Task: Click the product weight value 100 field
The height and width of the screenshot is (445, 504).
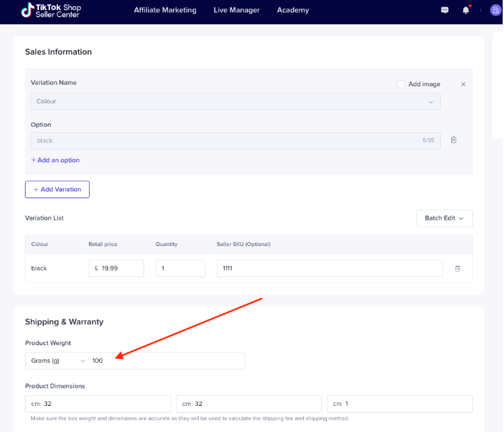Action: click(x=167, y=361)
